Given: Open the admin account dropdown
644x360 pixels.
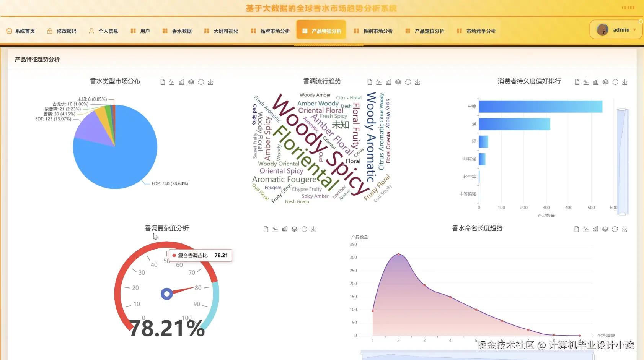Looking at the screenshot, I should 621,29.
